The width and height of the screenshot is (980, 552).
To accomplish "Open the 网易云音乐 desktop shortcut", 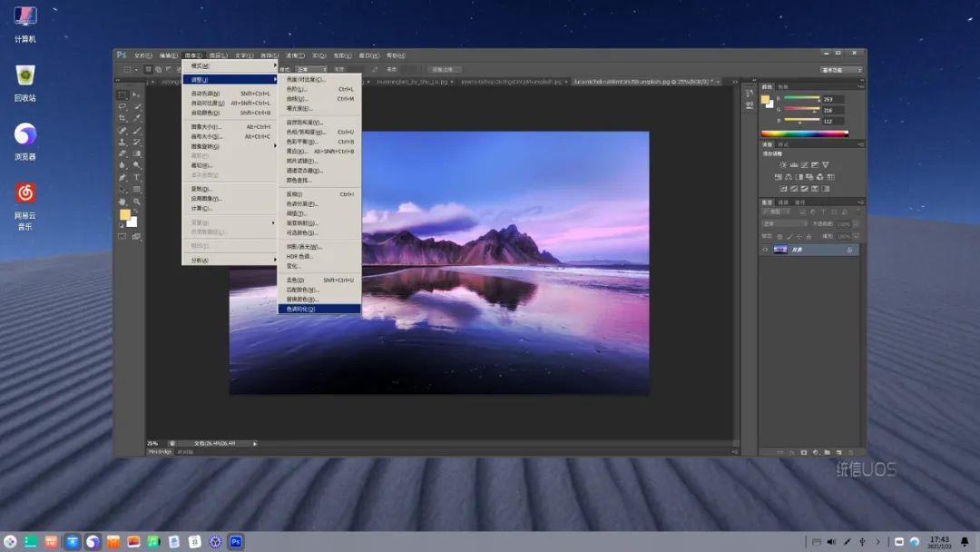I will [25, 193].
